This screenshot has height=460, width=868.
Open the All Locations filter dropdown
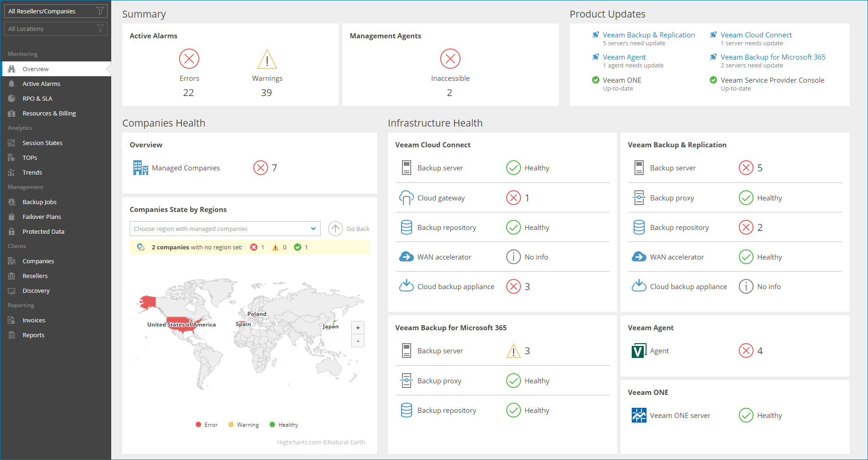coord(56,29)
